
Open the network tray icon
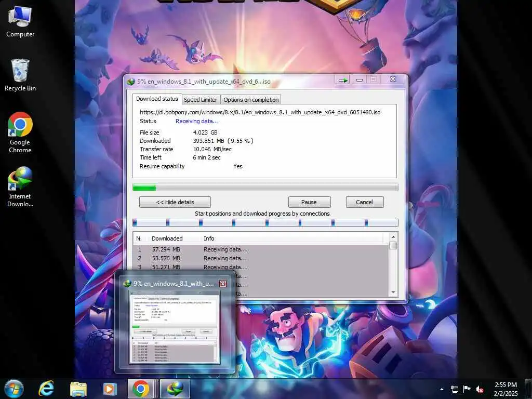pyautogui.click(x=455, y=389)
